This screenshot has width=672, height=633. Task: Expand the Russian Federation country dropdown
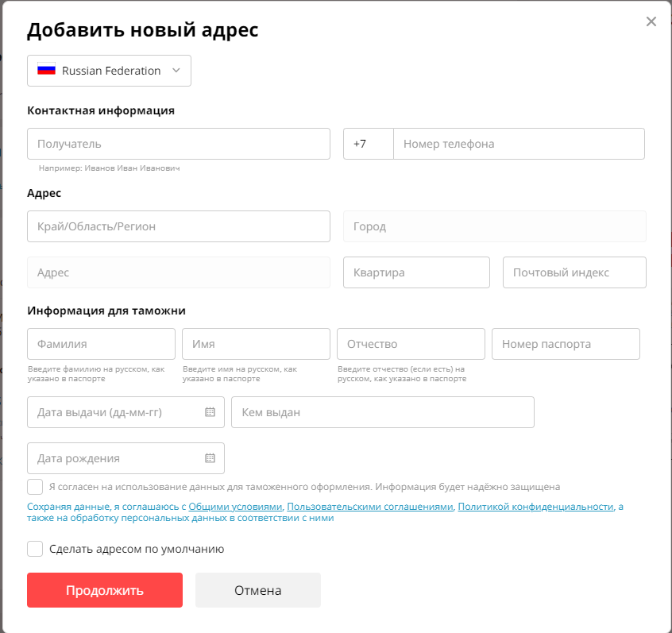[176, 71]
